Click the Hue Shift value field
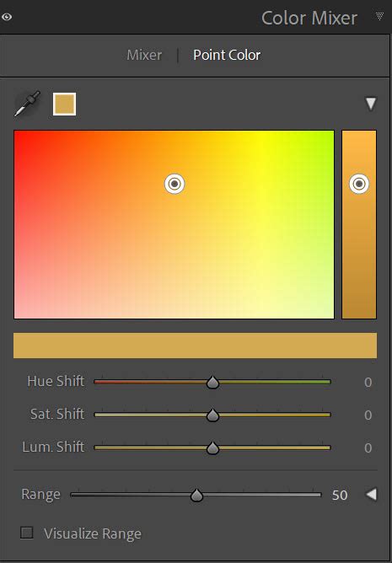This screenshot has width=392, height=563. [x=368, y=382]
